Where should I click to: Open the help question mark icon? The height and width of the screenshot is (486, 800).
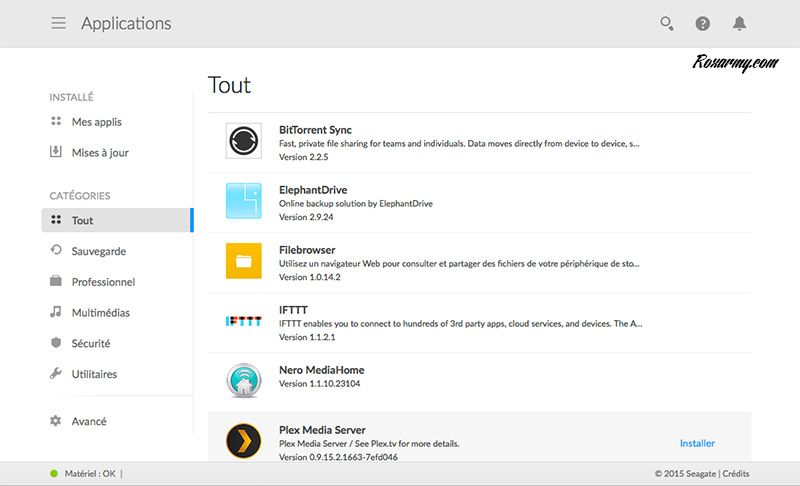pyautogui.click(x=703, y=23)
